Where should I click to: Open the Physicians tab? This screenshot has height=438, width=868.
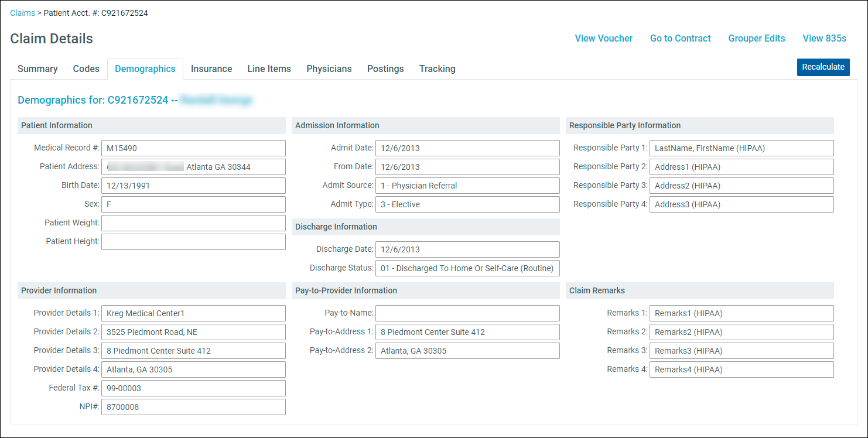point(329,69)
